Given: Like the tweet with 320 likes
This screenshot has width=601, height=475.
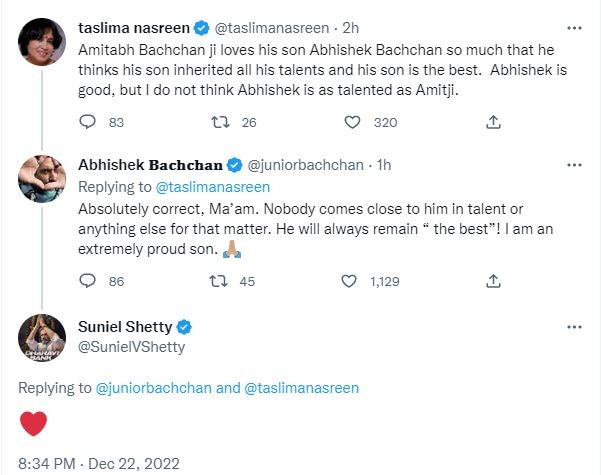Looking at the screenshot, I should (352, 122).
